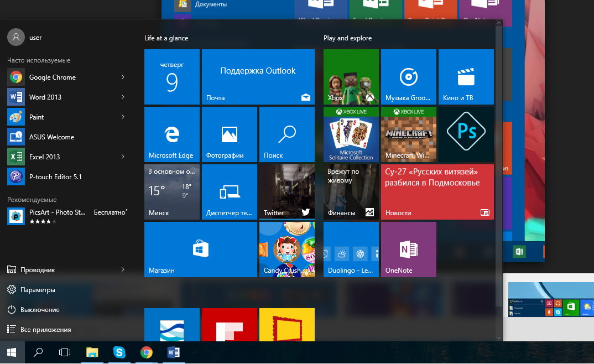Open File Explorer from the taskbar
Screen dimensions: 594x364
(x=92, y=352)
